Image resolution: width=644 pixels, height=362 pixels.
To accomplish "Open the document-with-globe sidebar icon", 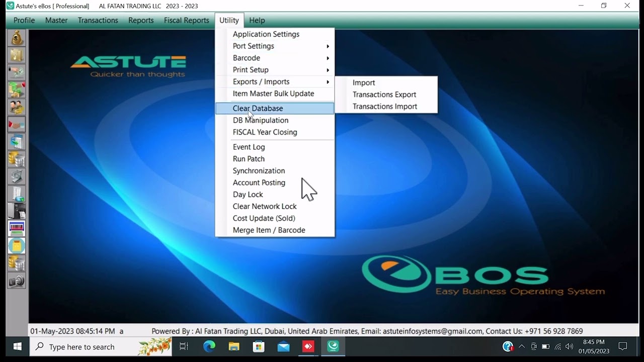I will [x=17, y=194].
